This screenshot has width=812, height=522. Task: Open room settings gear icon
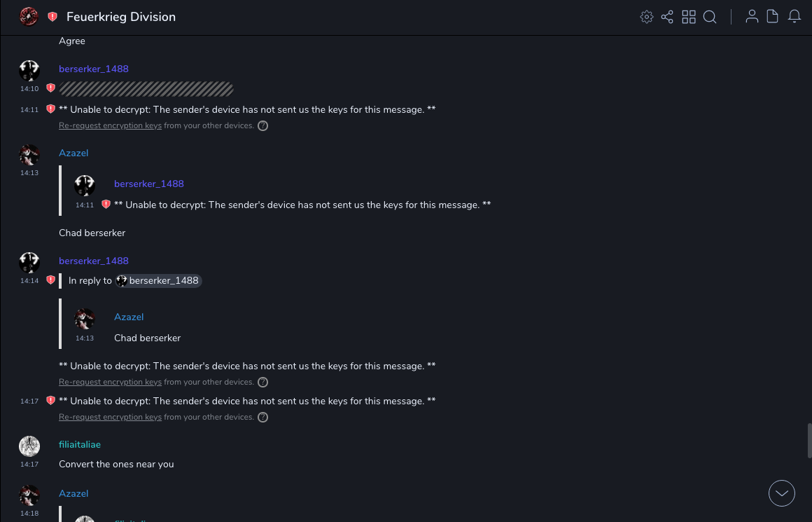pos(647,17)
